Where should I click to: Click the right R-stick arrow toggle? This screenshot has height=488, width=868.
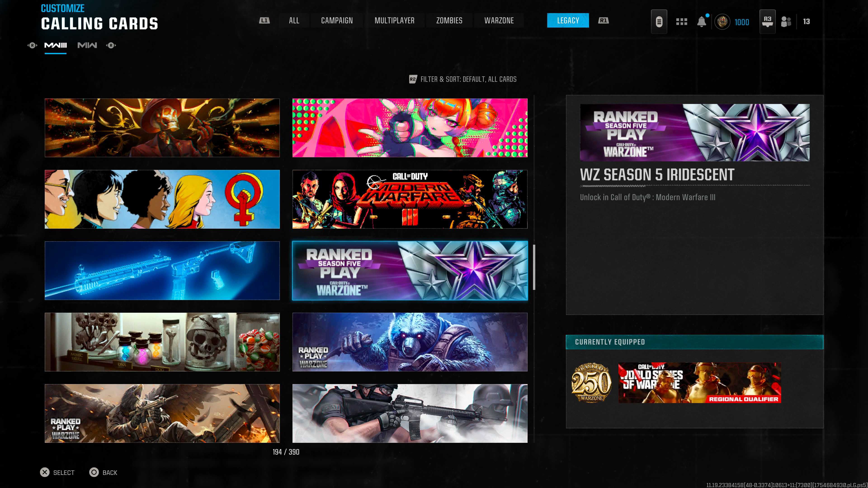pos(111,45)
